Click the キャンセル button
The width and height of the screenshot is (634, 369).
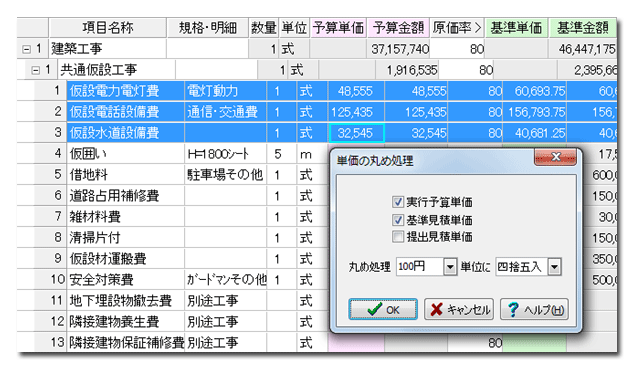pyautogui.click(x=459, y=310)
